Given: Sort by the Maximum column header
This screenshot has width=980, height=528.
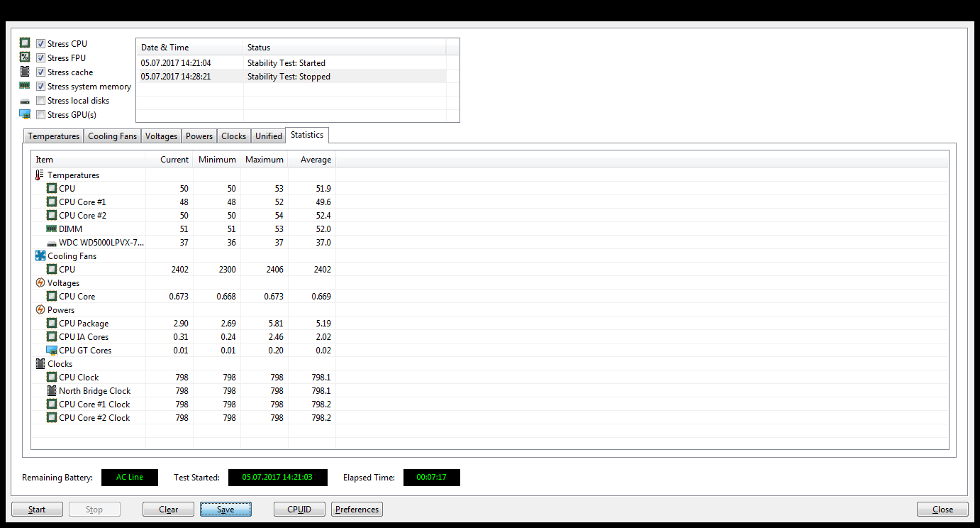Looking at the screenshot, I should [265, 160].
